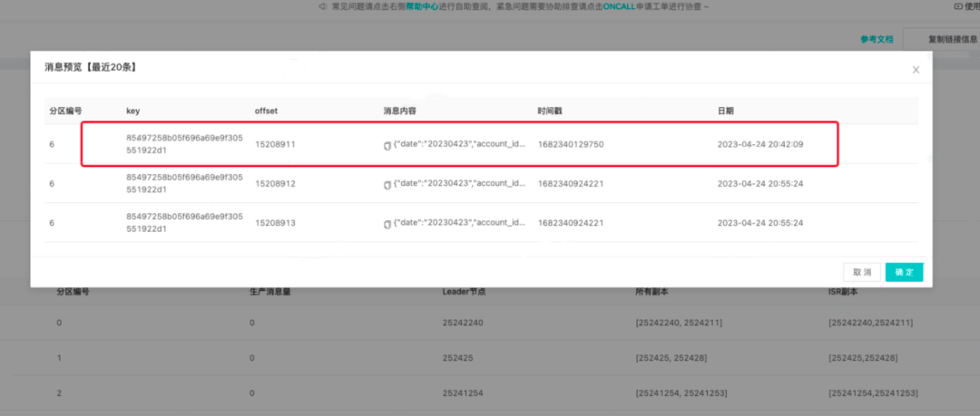980x416 pixels.
Task: Open the ONCALL link in announcement
Action: coord(619,7)
